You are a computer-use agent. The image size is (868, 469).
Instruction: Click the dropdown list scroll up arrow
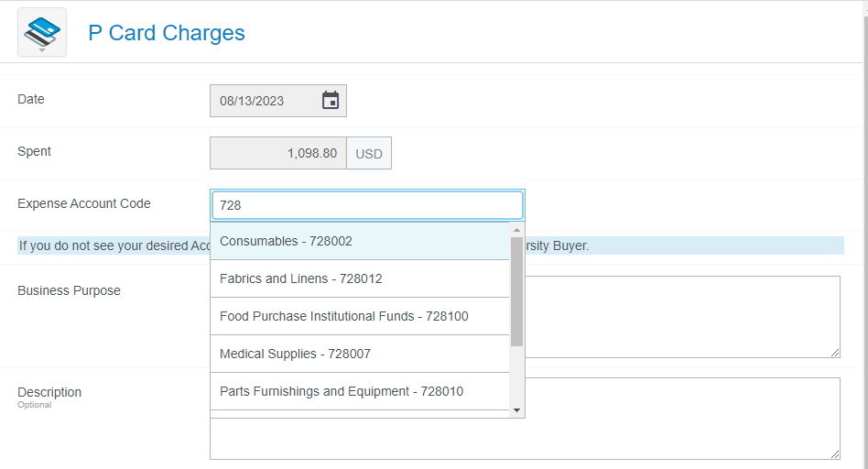[x=516, y=230]
